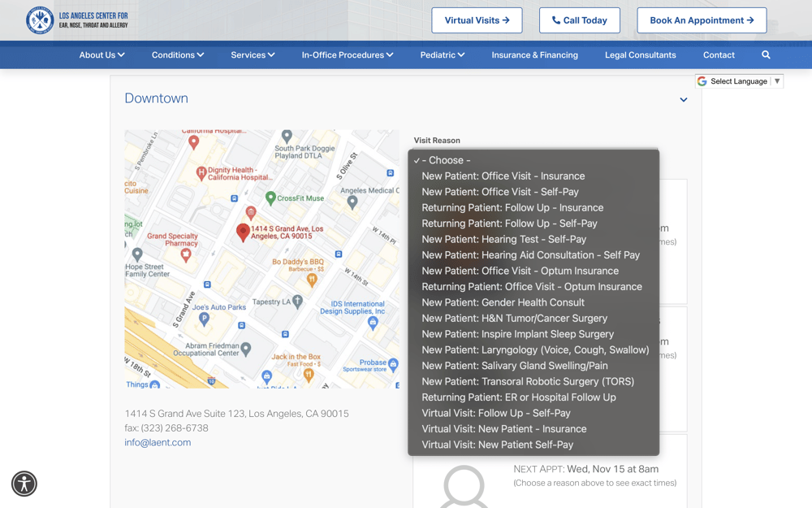The width and height of the screenshot is (812, 508).
Task: Open the accessibility widget icon
Action: 24,484
